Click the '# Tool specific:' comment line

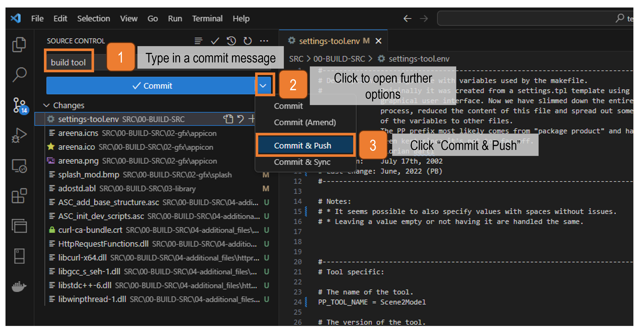(351, 272)
